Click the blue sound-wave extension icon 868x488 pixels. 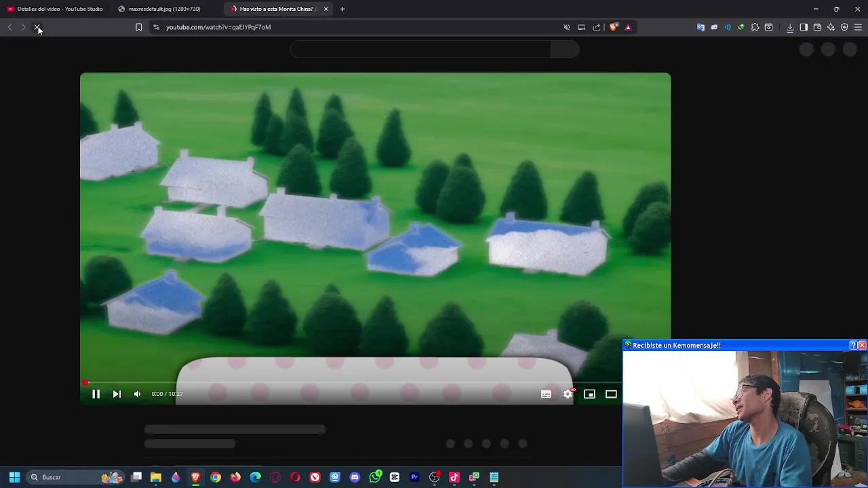pos(728,27)
